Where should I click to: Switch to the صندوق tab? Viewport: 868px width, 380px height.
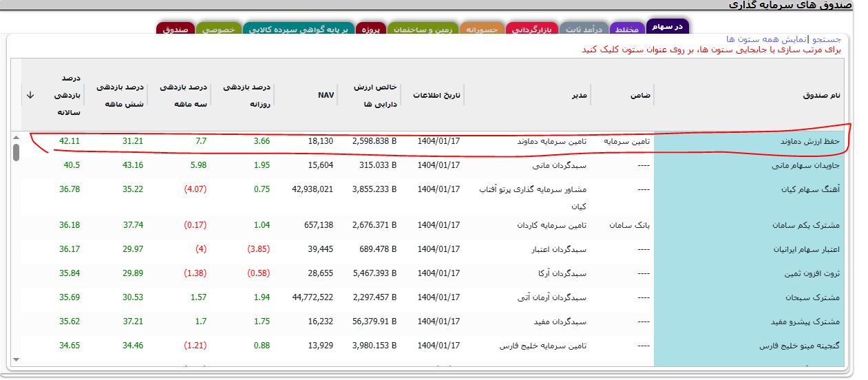click(176, 30)
